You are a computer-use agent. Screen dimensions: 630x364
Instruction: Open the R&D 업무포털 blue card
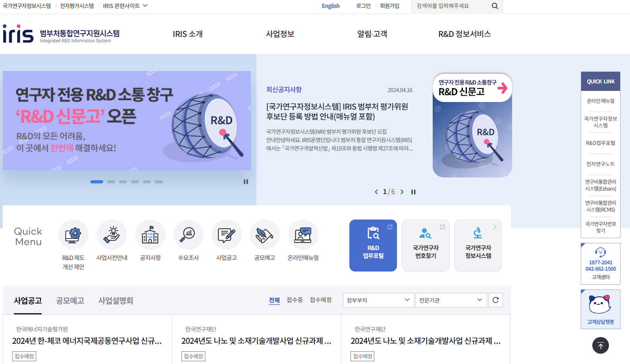click(373, 245)
